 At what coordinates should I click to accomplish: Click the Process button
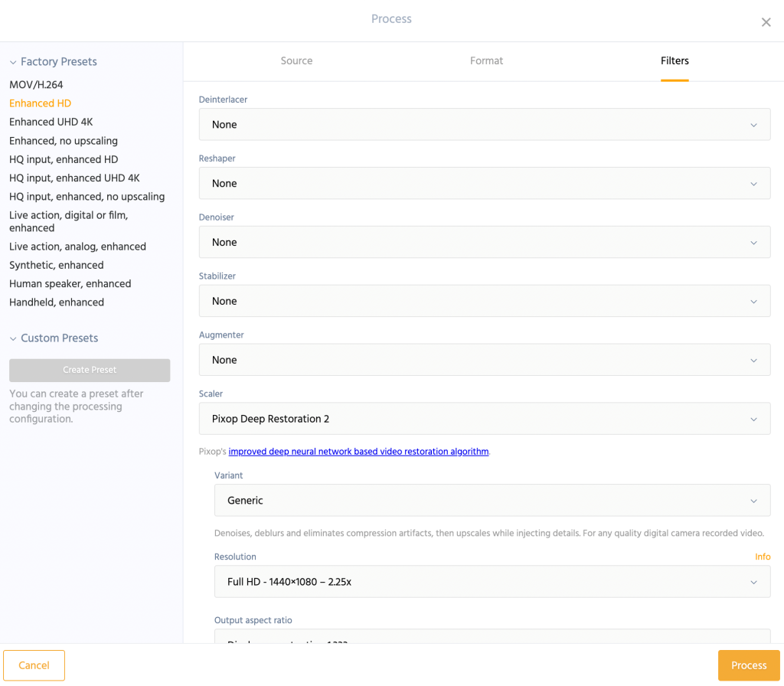pos(748,665)
